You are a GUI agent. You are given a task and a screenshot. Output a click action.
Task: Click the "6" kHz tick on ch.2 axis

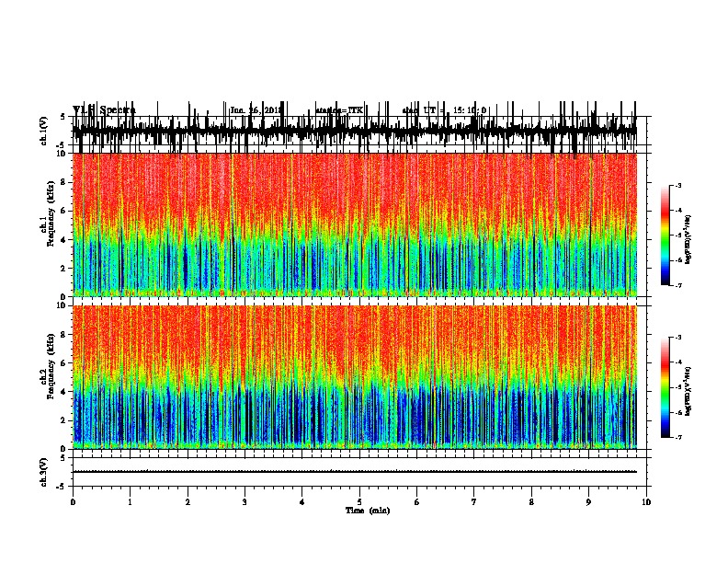[64, 363]
